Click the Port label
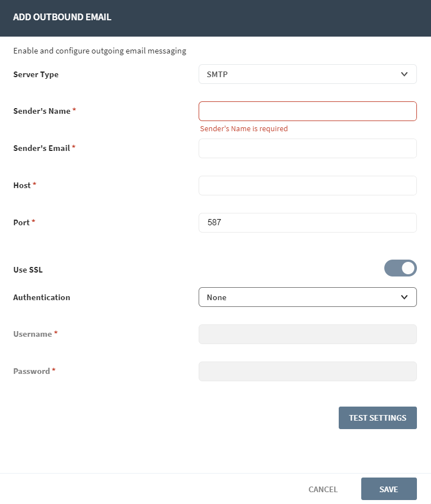The width and height of the screenshot is (431, 504). click(24, 222)
